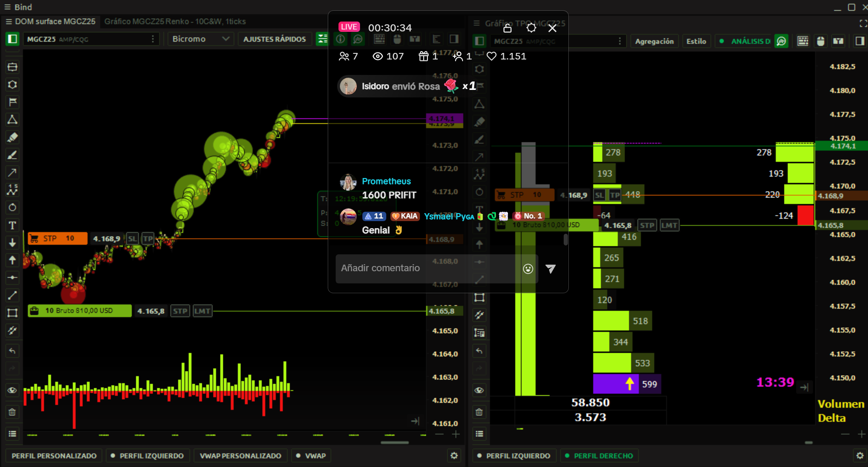
Task: Switch to the DOM surface MGCZ25 tab
Action: coord(55,22)
